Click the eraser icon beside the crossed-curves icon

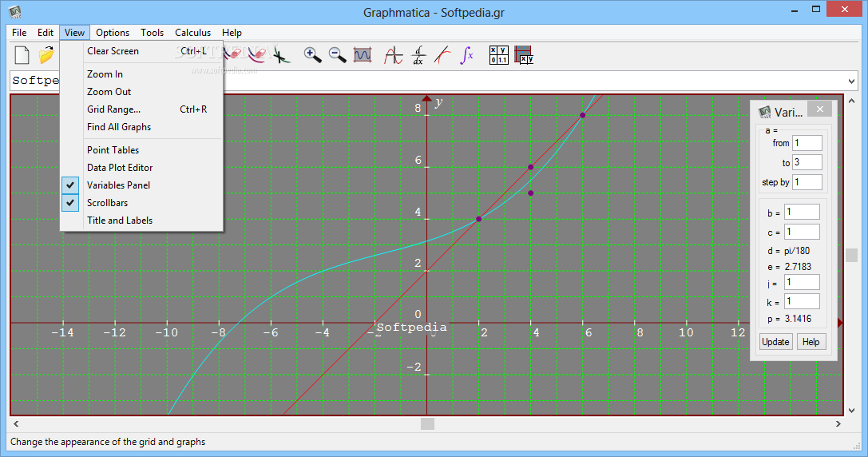click(x=256, y=54)
